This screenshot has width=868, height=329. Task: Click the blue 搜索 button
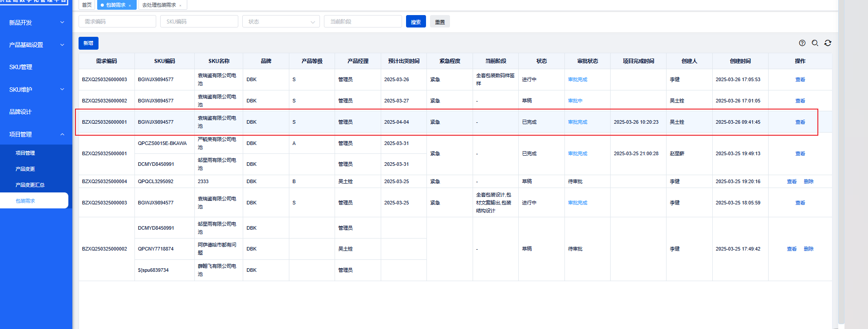(x=415, y=22)
